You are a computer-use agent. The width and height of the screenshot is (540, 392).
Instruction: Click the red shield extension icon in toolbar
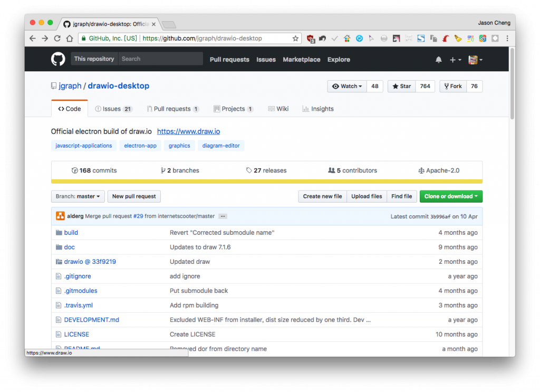point(310,39)
